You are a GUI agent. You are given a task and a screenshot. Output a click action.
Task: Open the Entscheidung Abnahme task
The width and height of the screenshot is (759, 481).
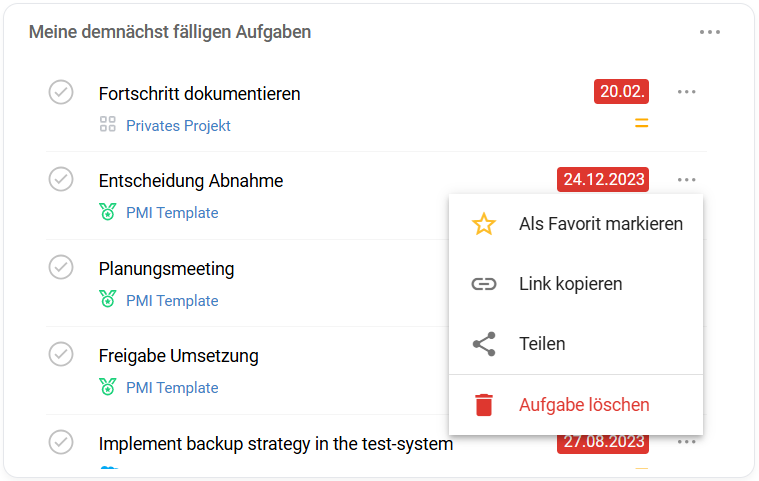point(191,181)
